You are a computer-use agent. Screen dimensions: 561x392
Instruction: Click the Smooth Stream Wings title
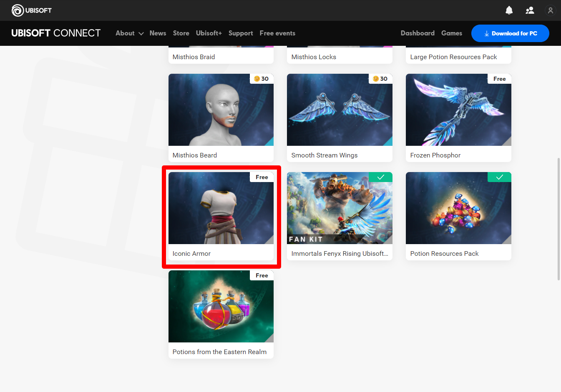point(325,155)
